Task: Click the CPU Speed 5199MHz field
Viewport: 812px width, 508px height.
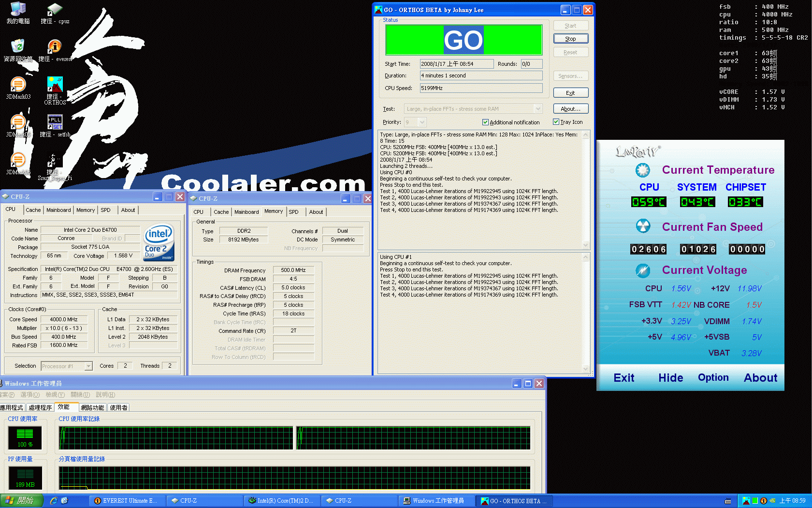Action: pyautogui.click(x=481, y=88)
